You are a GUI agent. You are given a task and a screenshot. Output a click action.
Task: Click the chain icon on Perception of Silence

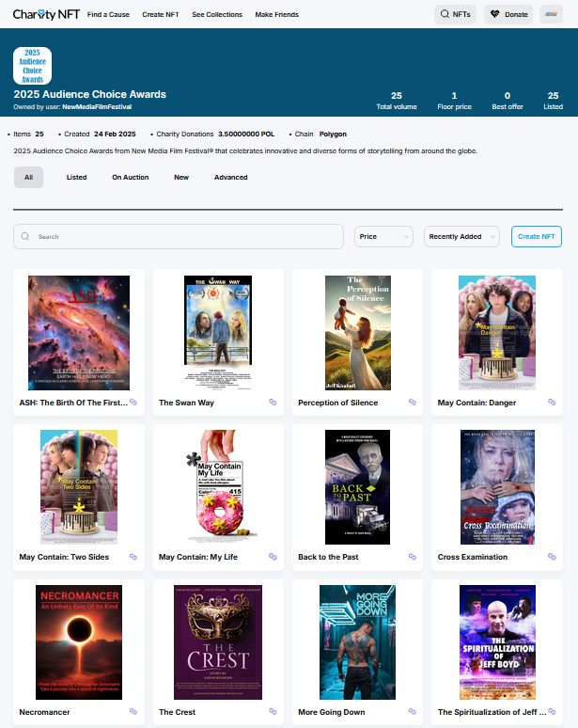413,402
